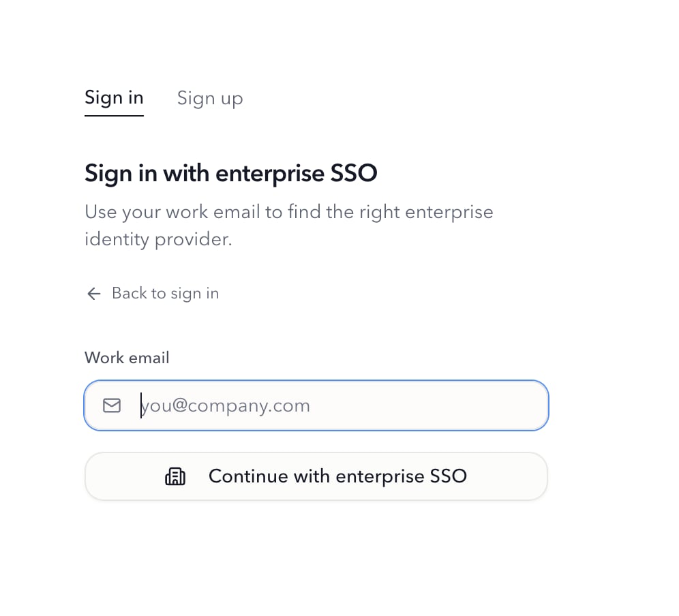Go back via the Back to sign in link
This screenshot has height=616, width=679.
tap(153, 294)
